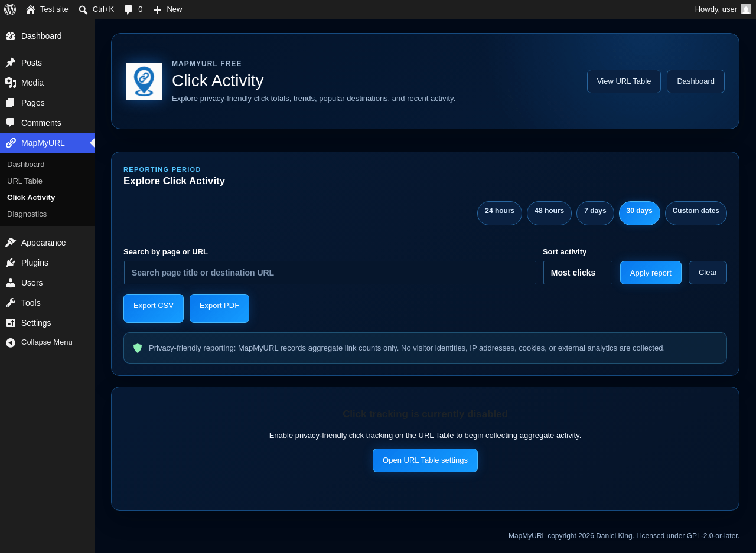
Task: Click the Apply report button
Action: click(x=651, y=273)
